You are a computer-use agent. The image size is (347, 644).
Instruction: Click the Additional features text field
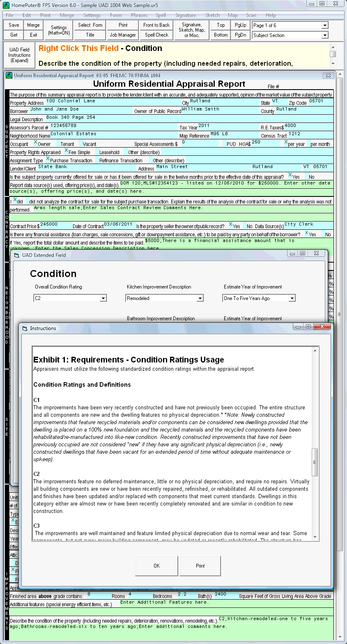point(226,603)
